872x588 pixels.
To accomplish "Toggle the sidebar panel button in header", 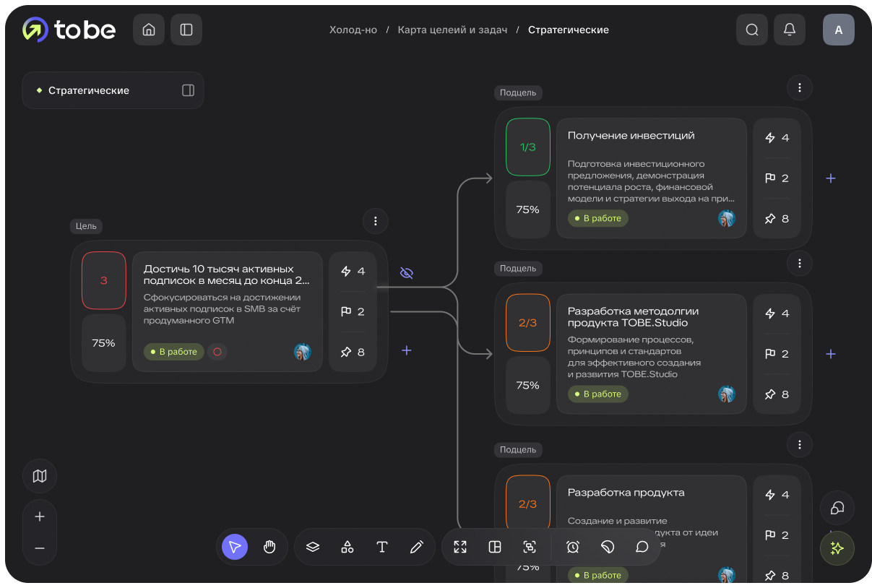I will pos(186,30).
